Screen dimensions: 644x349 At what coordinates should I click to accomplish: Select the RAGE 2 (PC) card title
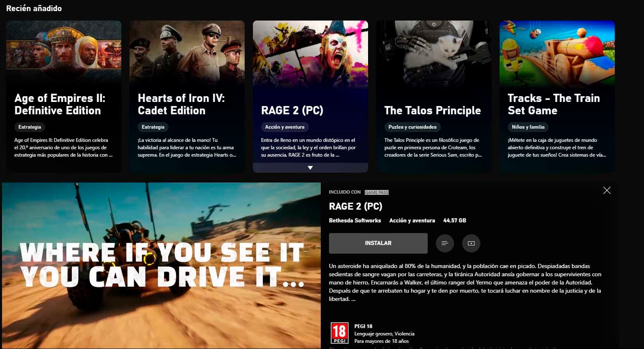pos(292,111)
